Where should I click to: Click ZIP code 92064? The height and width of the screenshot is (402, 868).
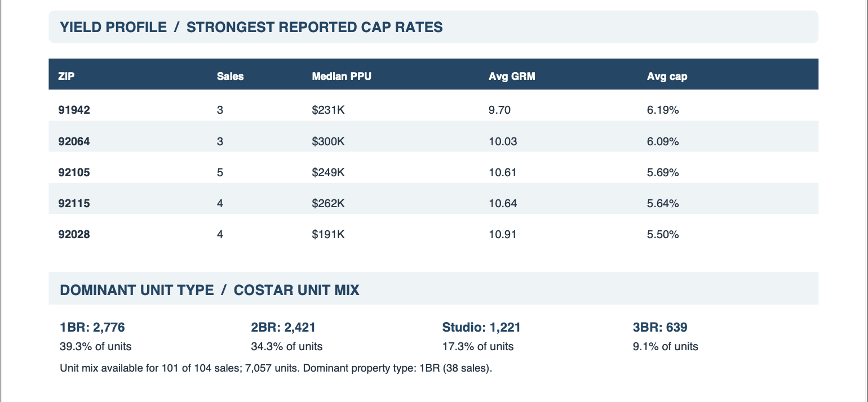74,142
